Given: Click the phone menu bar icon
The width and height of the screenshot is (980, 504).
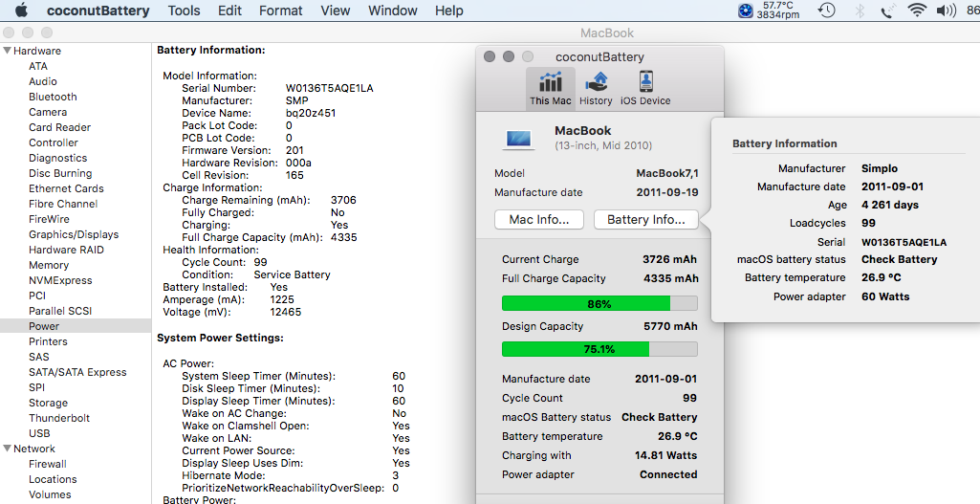Looking at the screenshot, I should pos(886,11).
